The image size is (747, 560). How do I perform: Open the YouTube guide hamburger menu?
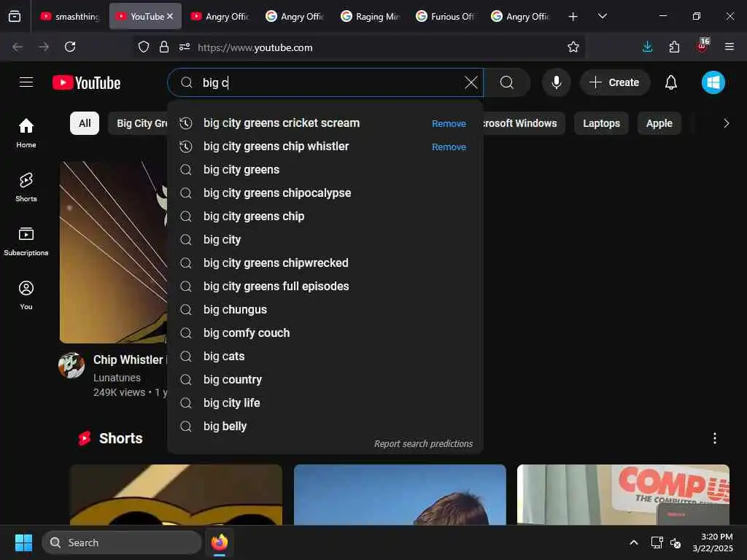coord(26,82)
